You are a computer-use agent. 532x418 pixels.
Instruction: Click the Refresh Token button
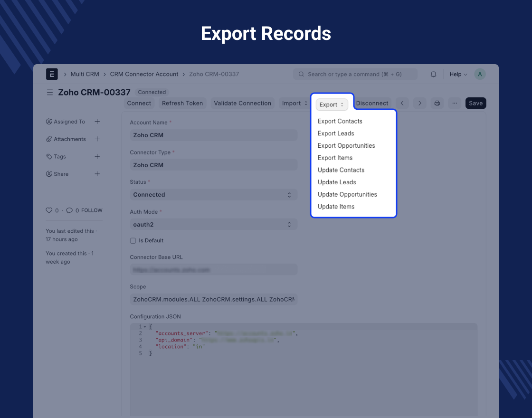pyautogui.click(x=182, y=103)
